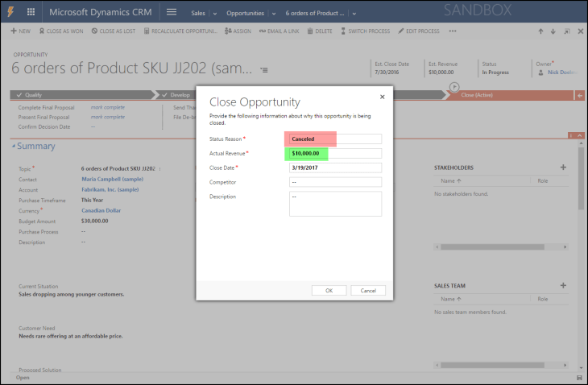Click Close as Won in command bar
The image size is (588, 385).
click(x=61, y=31)
